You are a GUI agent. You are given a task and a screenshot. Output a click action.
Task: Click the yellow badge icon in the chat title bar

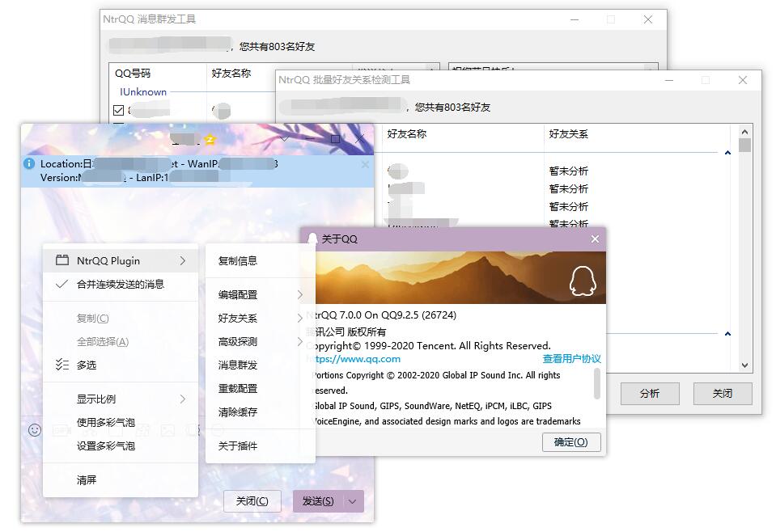tap(209, 139)
